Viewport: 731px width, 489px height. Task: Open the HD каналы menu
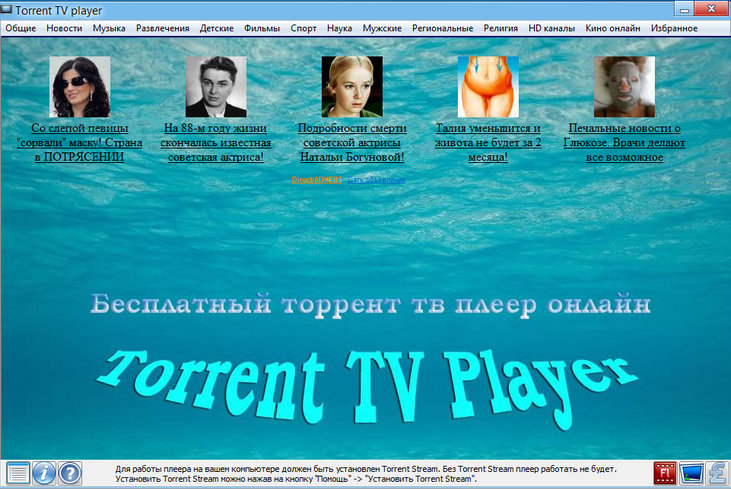tap(552, 28)
